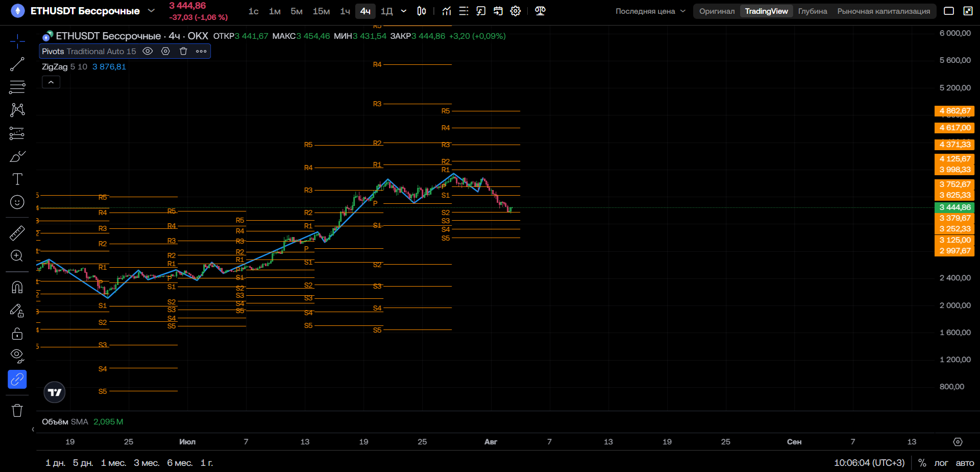Click the balance scales icon

click(x=540, y=11)
